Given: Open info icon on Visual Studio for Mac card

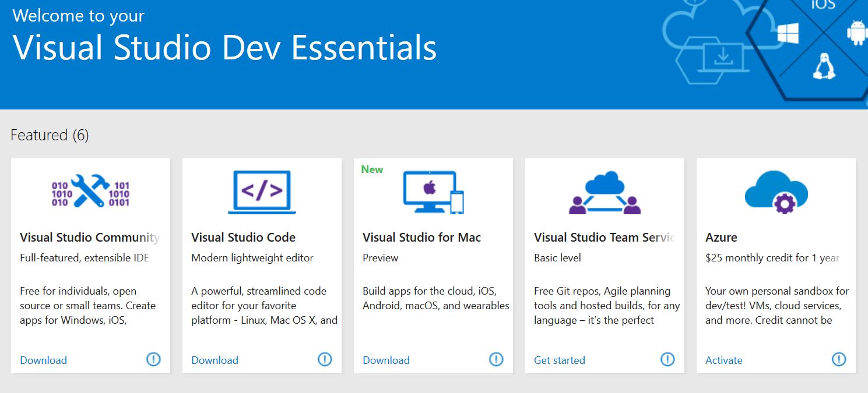Looking at the screenshot, I should [496, 359].
